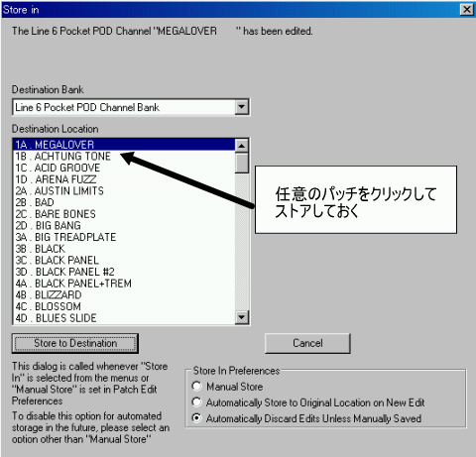This screenshot has width=476, height=457.
Task: Click the list scrollbar up arrow
Action: click(x=242, y=146)
